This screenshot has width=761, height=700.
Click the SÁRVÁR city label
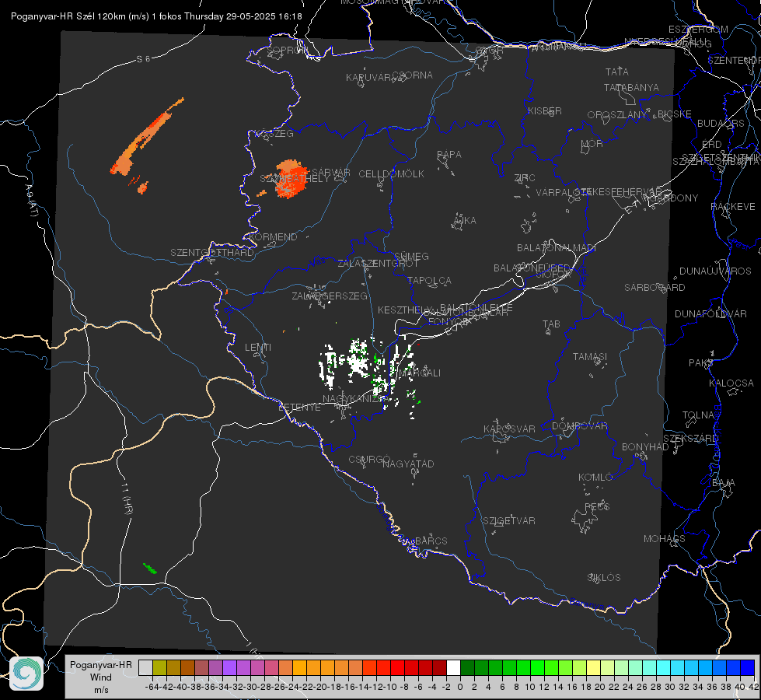pos(331,172)
